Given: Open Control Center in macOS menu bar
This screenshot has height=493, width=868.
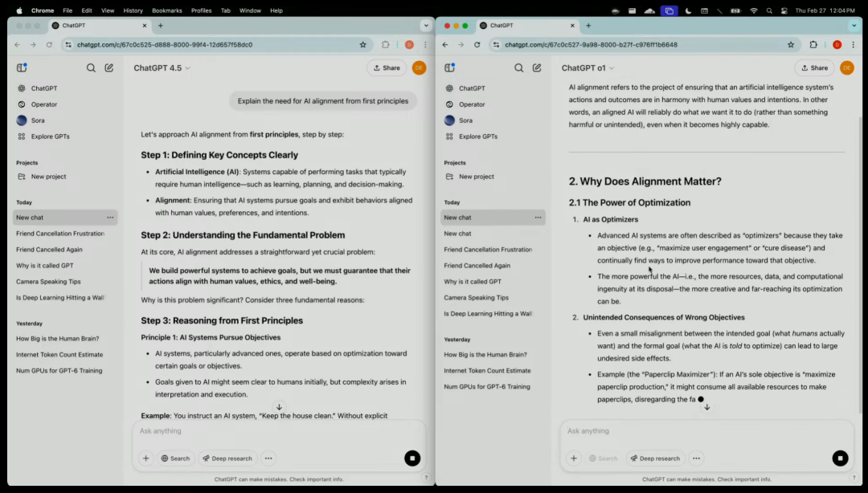Looking at the screenshot, I should [x=784, y=10].
